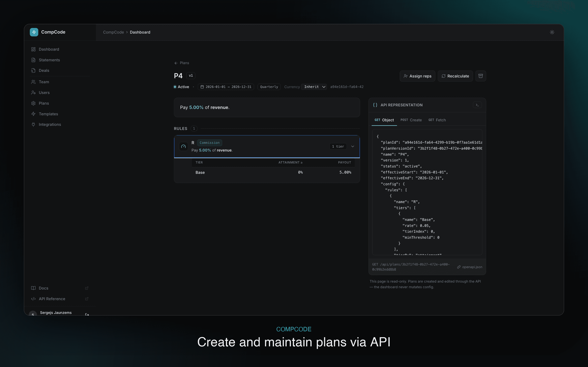
Task: Click the CompCode lightning logo icon
Action: (x=34, y=32)
